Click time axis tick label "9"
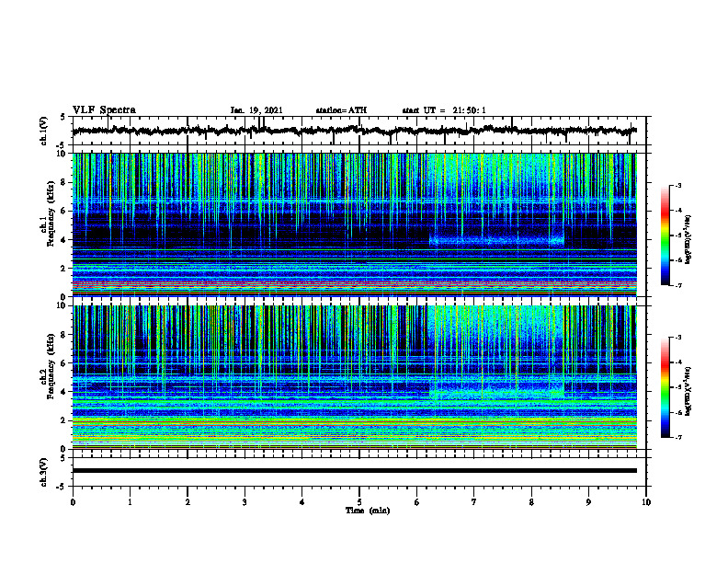Image resolution: width=728 pixels, height=563 pixels. (588, 502)
